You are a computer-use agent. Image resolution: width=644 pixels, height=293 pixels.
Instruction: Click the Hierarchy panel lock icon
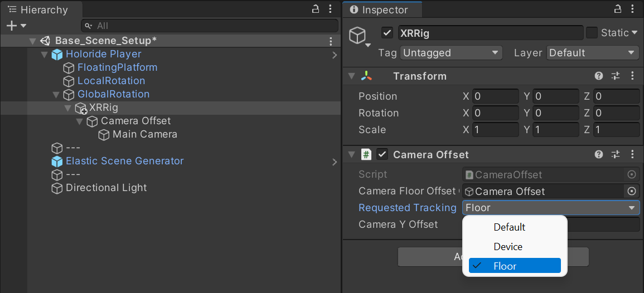tap(315, 9)
